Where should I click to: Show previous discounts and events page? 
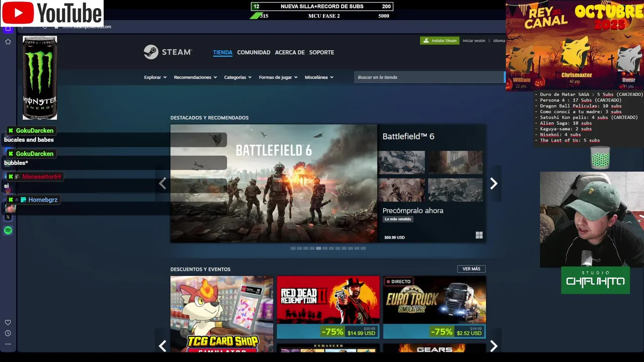[x=162, y=346]
